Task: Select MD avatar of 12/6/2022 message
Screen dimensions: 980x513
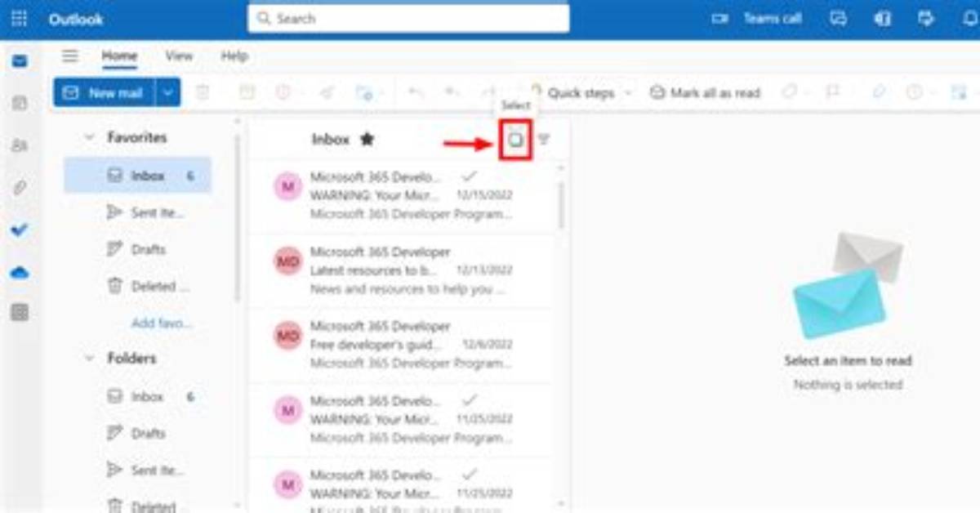Action: pos(287,335)
